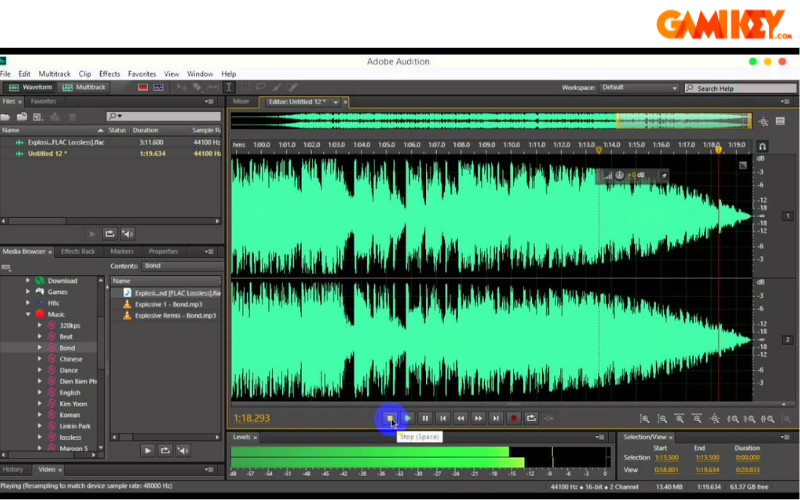Click the View End time value
The height and width of the screenshot is (500, 800).
coord(707,470)
